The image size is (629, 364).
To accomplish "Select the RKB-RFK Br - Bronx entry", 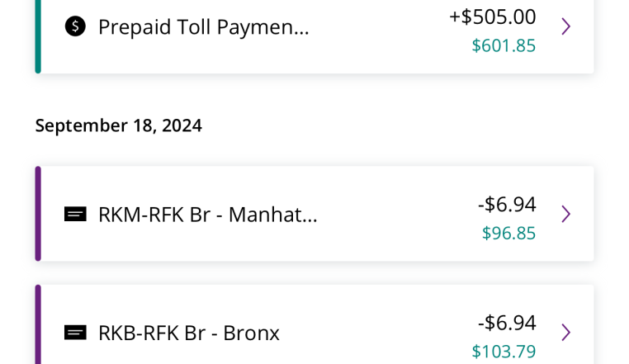I will coord(314,324).
